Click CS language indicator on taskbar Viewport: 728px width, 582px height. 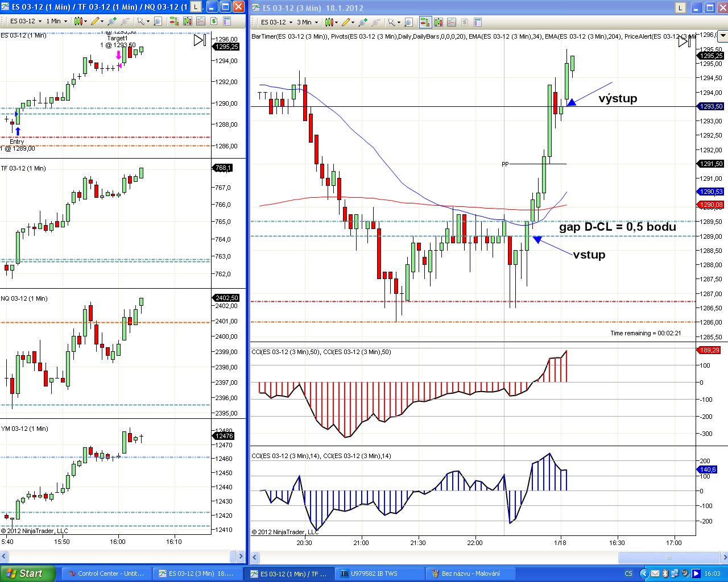[x=628, y=573]
